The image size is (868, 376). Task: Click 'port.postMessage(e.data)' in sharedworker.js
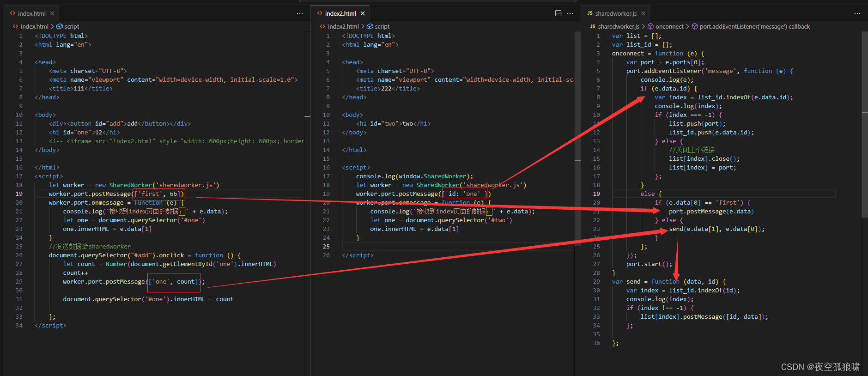pyautogui.click(x=711, y=211)
